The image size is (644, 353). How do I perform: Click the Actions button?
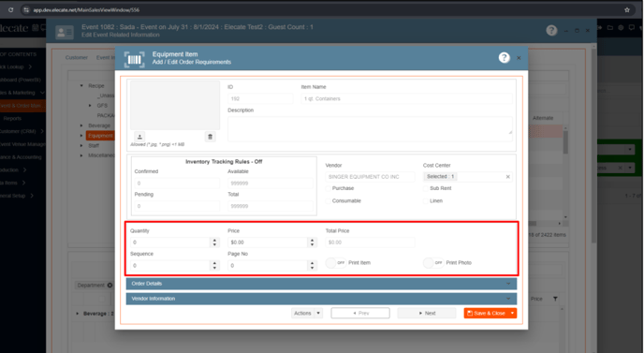coord(302,313)
